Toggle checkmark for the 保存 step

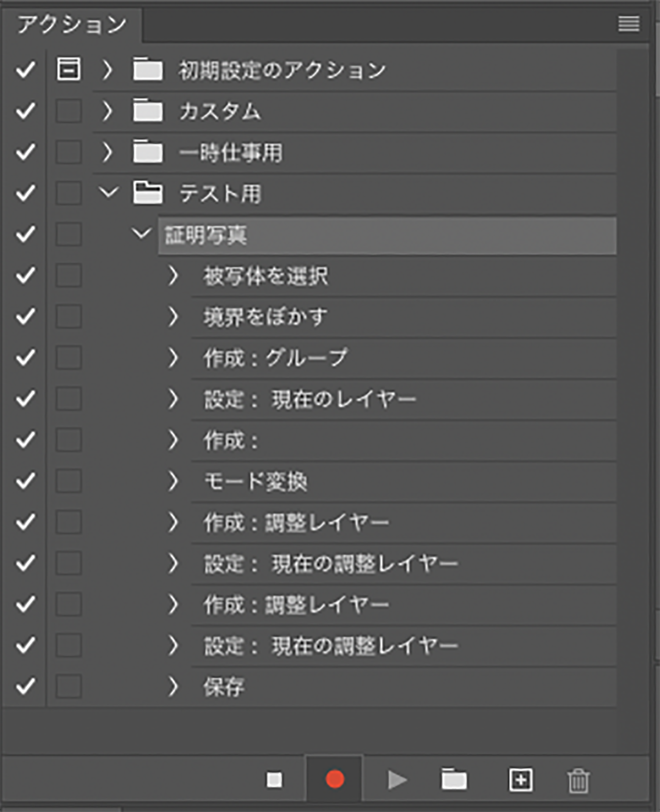25,686
